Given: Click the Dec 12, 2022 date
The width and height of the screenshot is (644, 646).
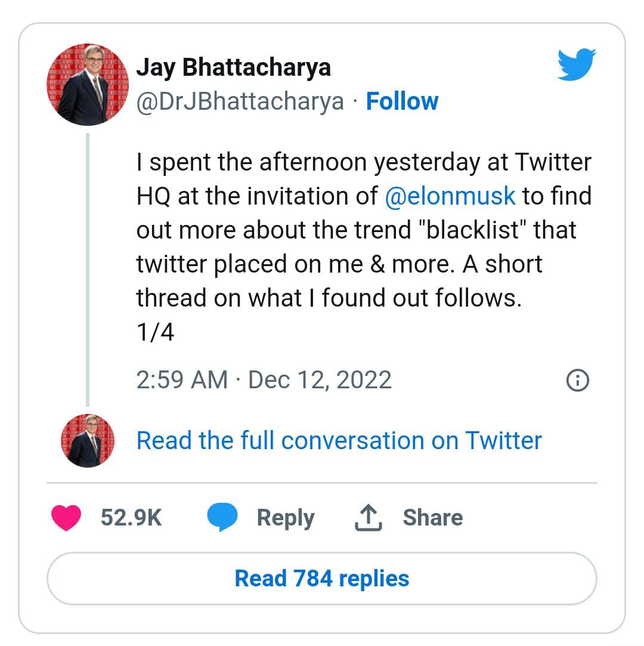Looking at the screenshot, I should (x=320, y=380).
